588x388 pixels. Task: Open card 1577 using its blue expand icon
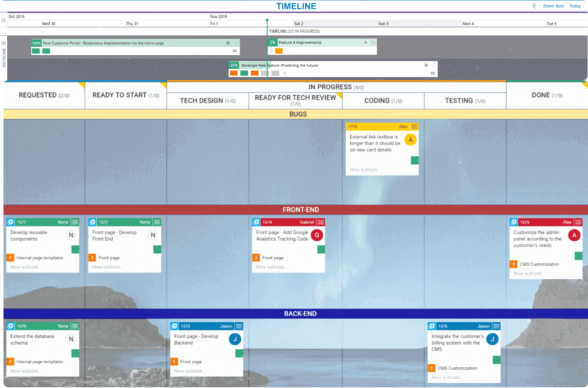click(10, 222)
